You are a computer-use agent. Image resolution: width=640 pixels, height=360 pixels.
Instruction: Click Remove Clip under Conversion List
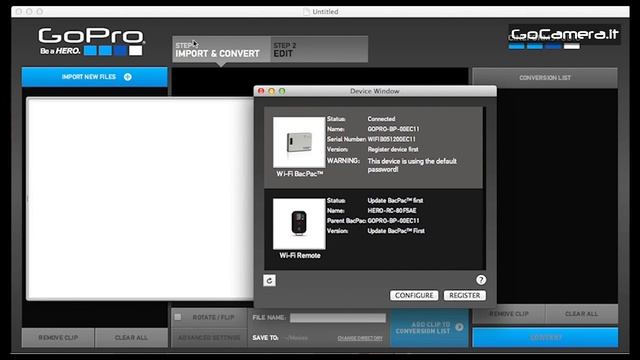click(x=509, y=314)
